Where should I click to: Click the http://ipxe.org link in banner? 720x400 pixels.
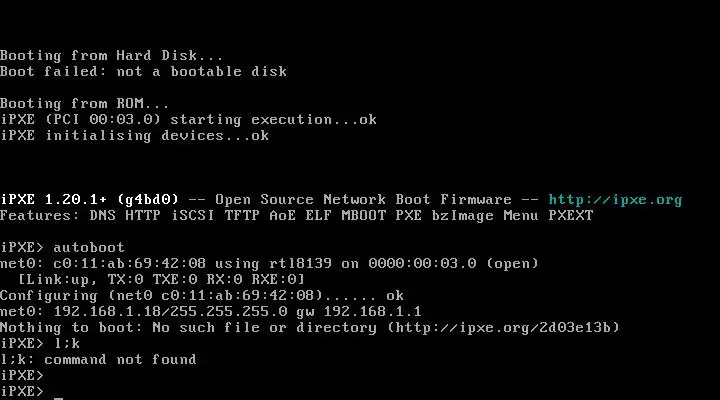(615, 200)
